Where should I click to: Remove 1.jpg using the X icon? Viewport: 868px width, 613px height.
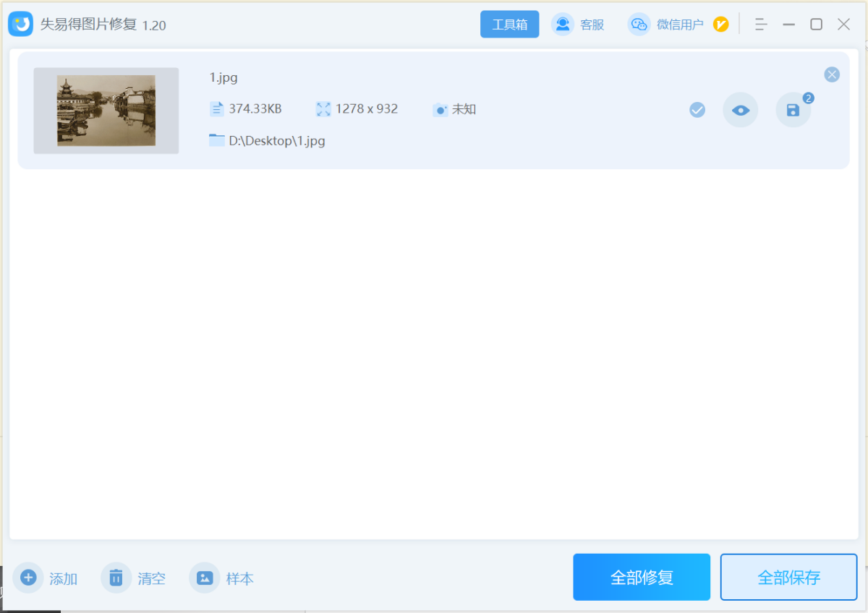pos(832,74)
